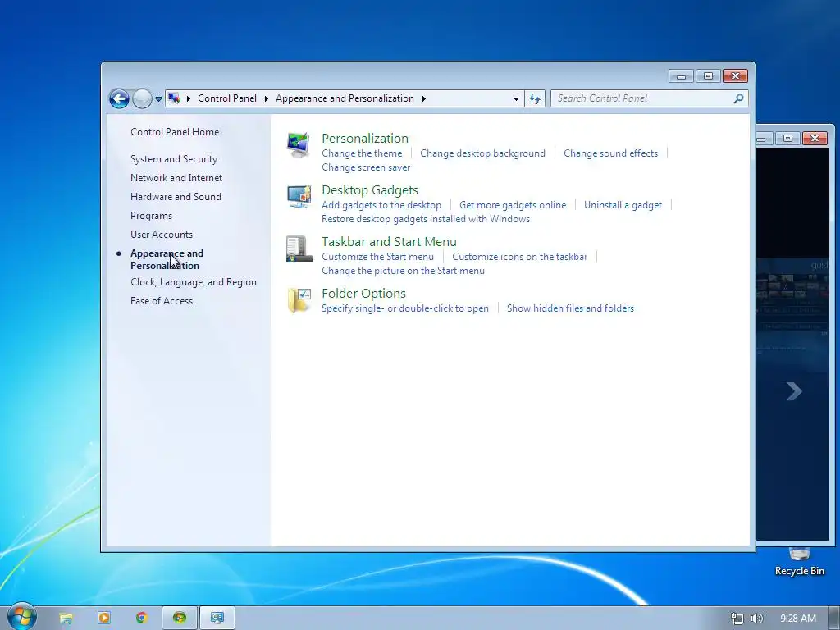Open the recent pages dropdown arrow
Viewport: 840px width, 630px height.
(158, 99)
